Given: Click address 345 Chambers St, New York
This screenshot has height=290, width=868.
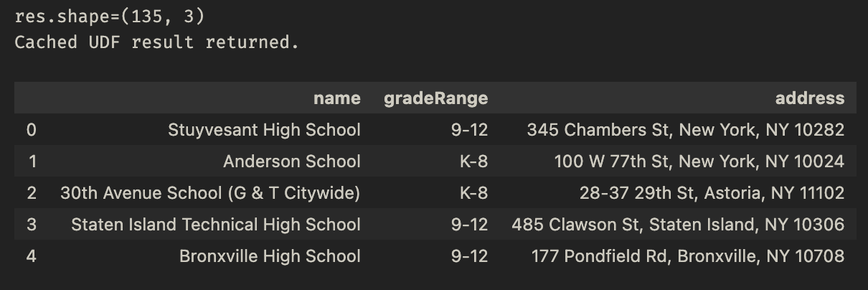Looking at the screenshot, I should (x=686, y=130).
